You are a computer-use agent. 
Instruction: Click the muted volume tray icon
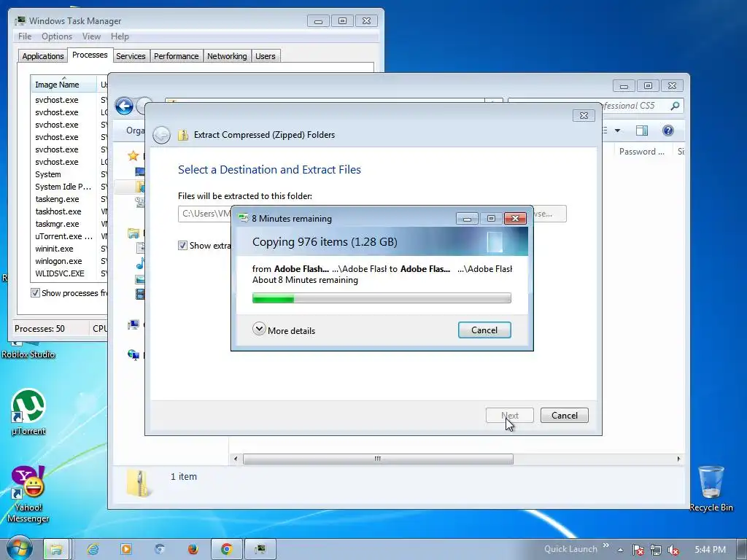pos(673,550)
